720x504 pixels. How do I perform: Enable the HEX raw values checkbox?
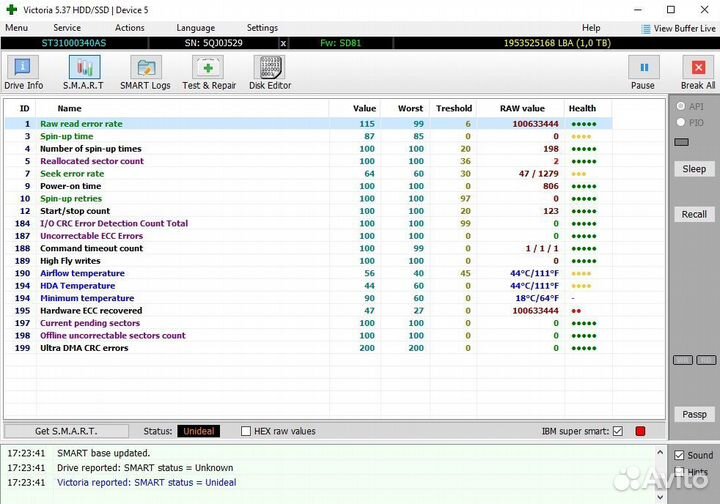point(246,431)
